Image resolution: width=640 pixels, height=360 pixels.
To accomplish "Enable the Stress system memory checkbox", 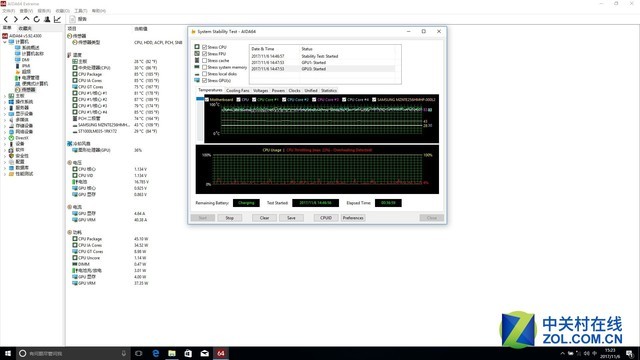I will (x=204, y=67).
